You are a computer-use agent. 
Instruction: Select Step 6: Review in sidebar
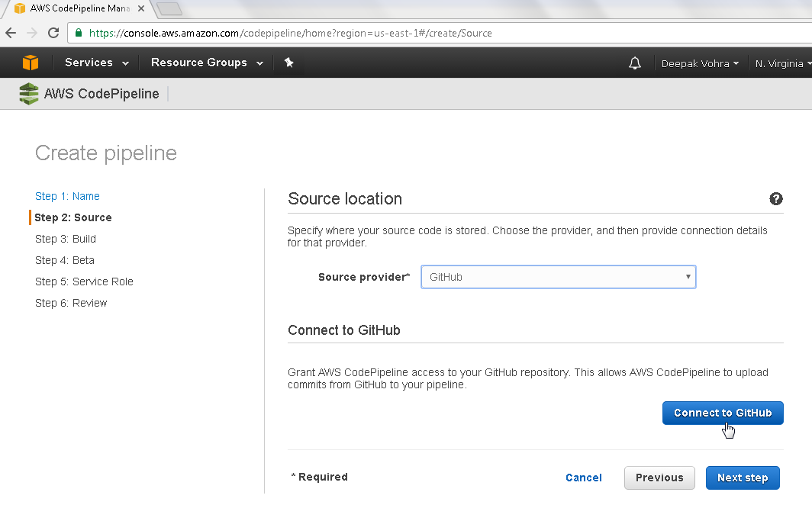click(x=71, y=303)
